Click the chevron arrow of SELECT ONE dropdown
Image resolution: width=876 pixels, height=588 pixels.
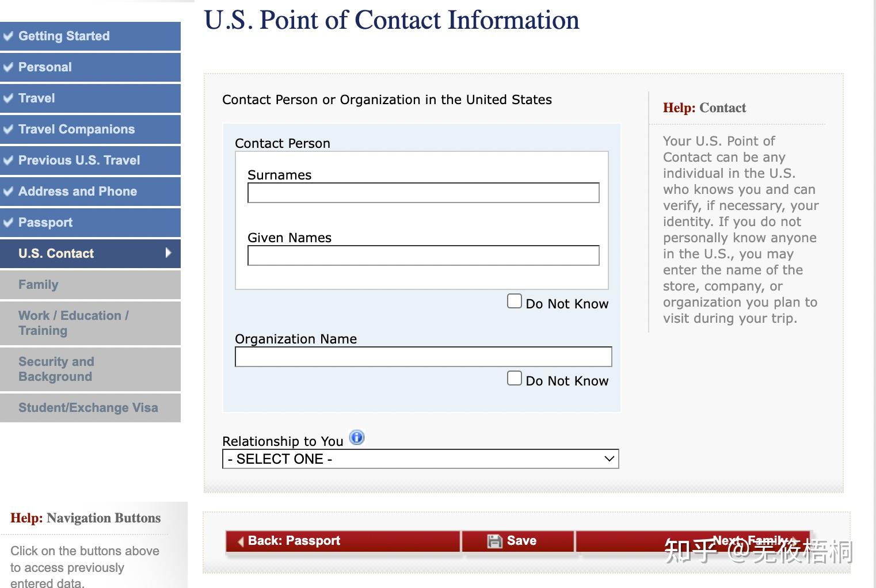[x=609, y=459]
